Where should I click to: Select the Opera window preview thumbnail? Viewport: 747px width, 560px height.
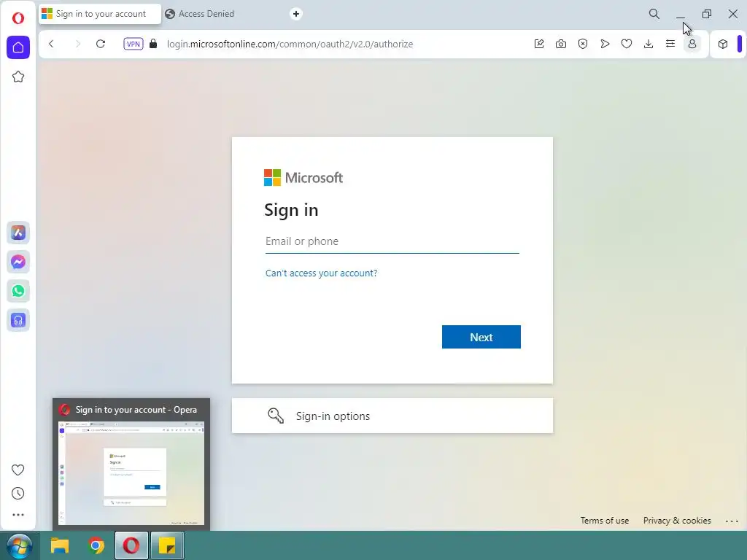click(131, 473)
